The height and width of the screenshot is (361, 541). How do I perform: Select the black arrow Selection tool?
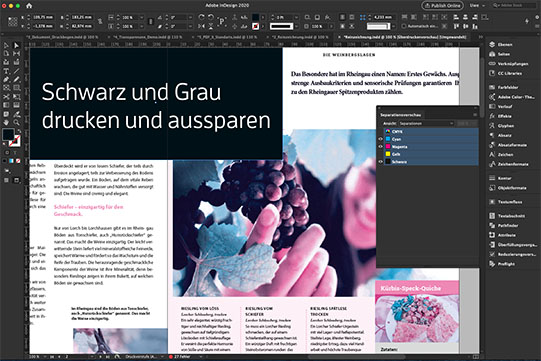pyautogui.click(x=6, y=46)
